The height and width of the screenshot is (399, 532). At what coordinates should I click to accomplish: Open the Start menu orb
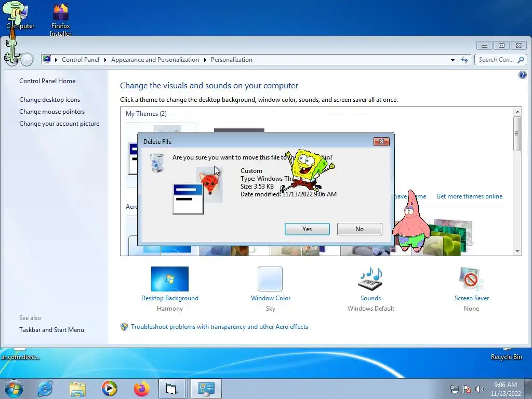(x=14, y=389)
